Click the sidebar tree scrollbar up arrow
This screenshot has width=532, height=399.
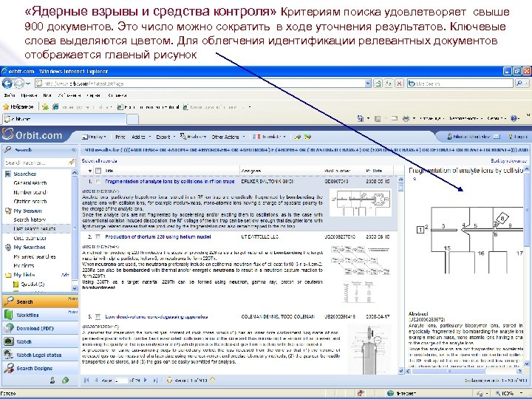[75, 173]
